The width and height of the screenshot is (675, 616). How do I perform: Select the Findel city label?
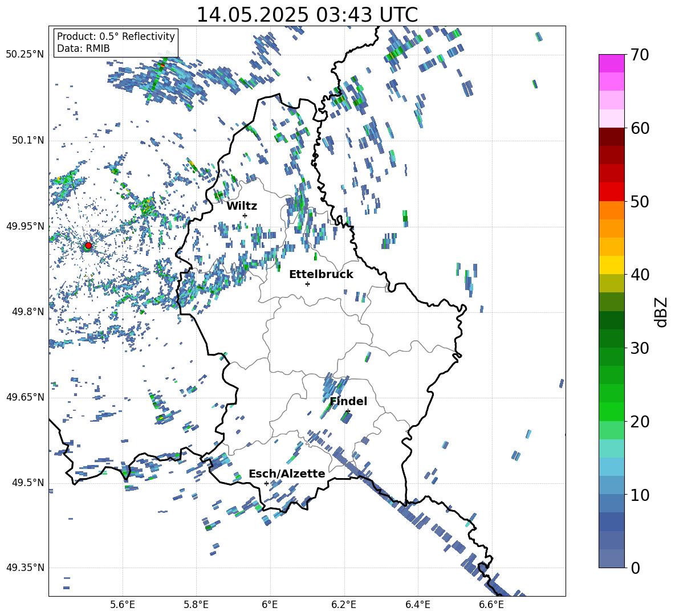(x=348, y=401)
